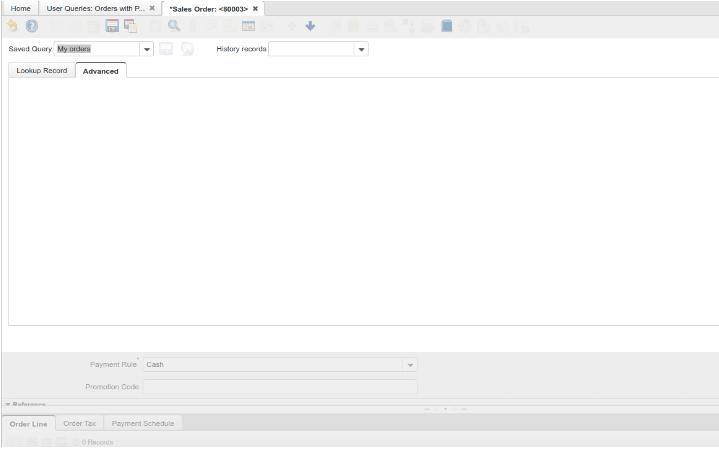The width and height of the screenshot is (719, 449).
Task: Open the Payment Rule dropdown
Action: 409,365
